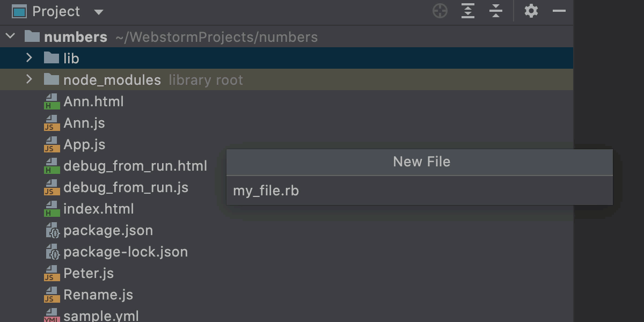Click the JS file icon beside App.js
Image resolution: width=644 pixels, height=322 pixels.
50,144
